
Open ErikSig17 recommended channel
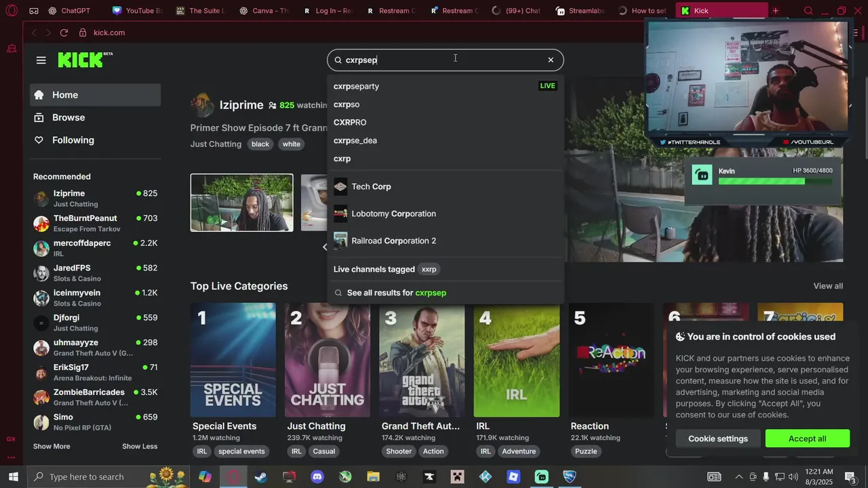click(x=95, y=372)
